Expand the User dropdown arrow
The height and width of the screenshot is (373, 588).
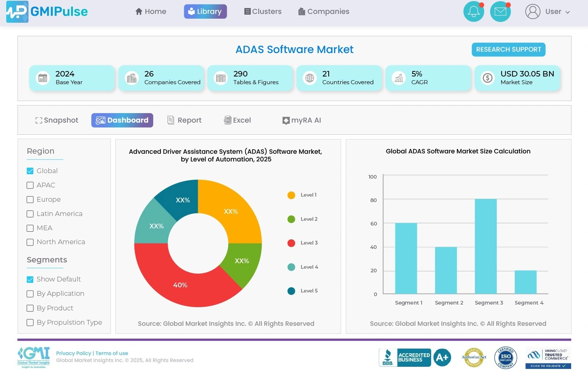click(567, 12)
